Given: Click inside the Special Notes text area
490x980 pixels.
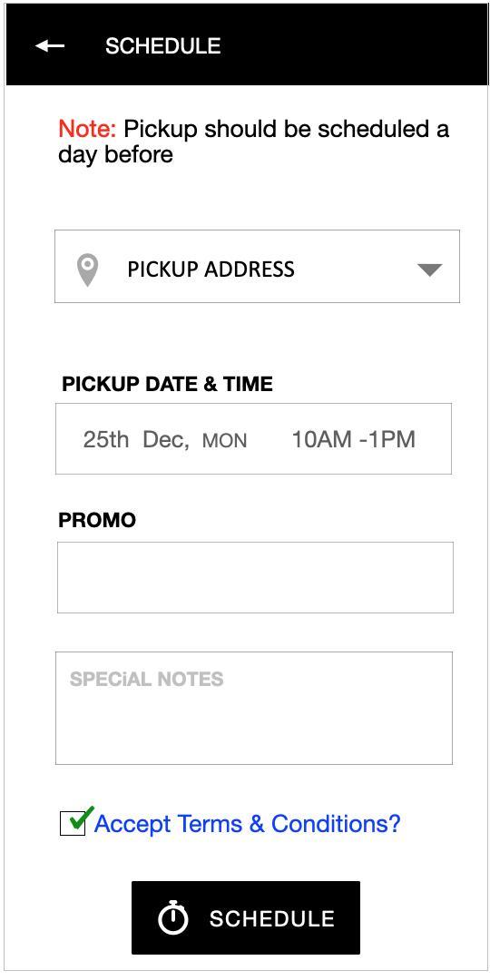Looking at the screenshot, I should click(254, 708).
